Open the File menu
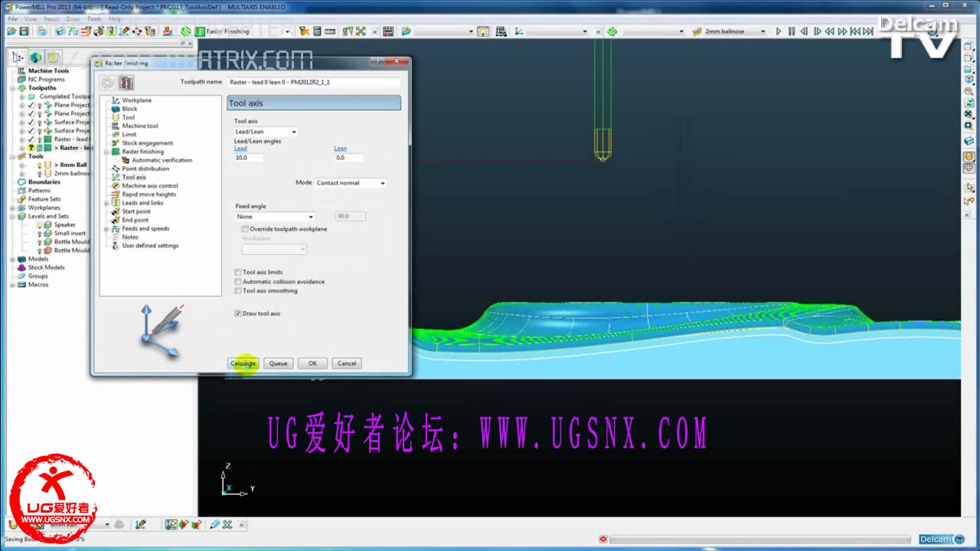The image size is (980, 551). pos(12,18)
